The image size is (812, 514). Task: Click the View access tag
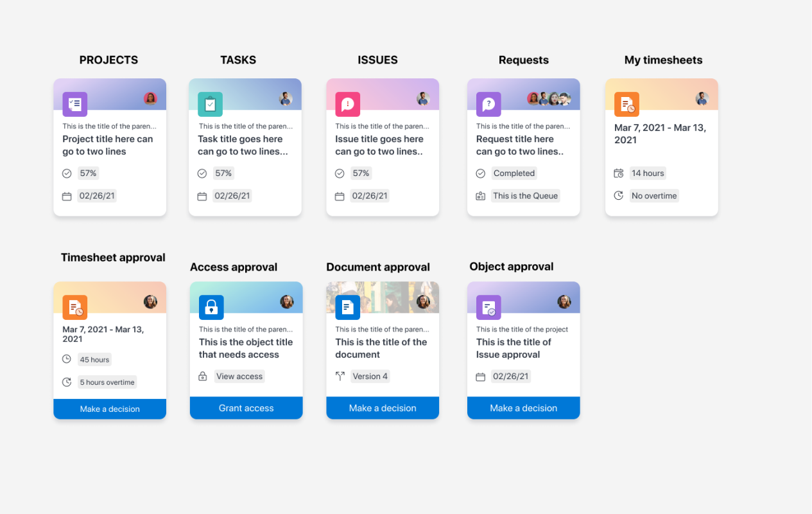tap(239, 377)
